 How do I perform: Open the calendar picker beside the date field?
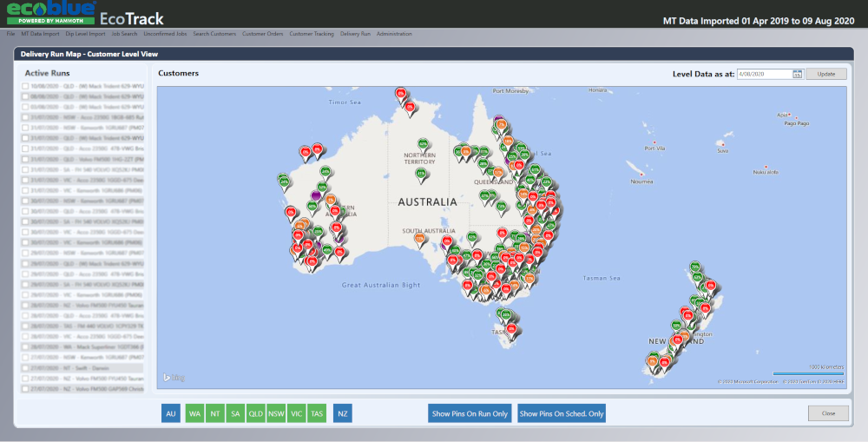(797, 74)
